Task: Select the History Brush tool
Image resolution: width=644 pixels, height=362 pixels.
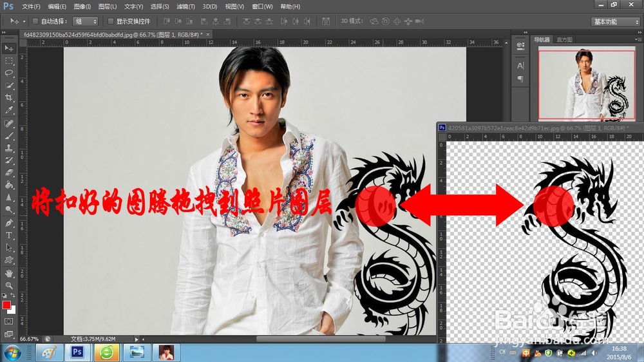Action: click(8, 160)
